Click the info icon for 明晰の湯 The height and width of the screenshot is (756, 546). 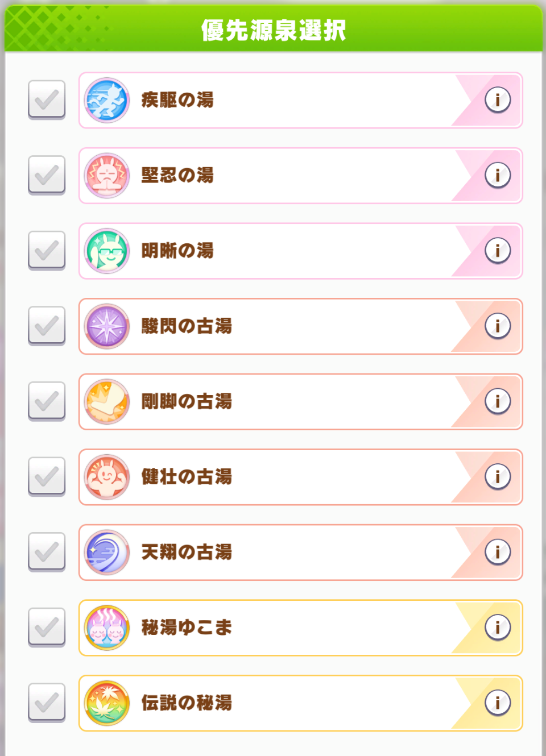497,251
